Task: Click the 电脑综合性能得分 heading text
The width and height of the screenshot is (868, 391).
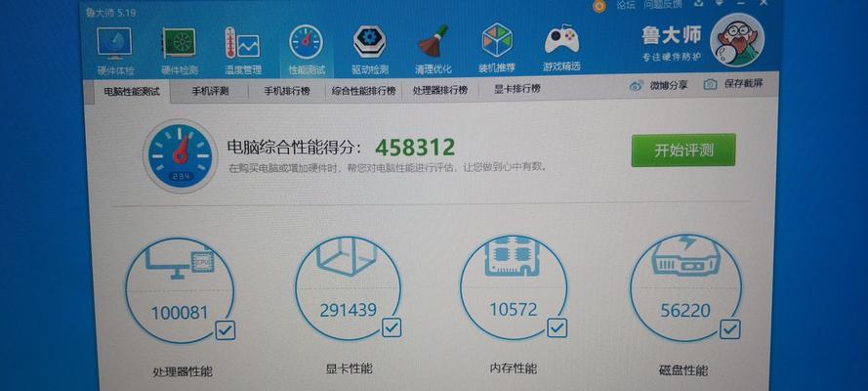Action: coord(296,148)
